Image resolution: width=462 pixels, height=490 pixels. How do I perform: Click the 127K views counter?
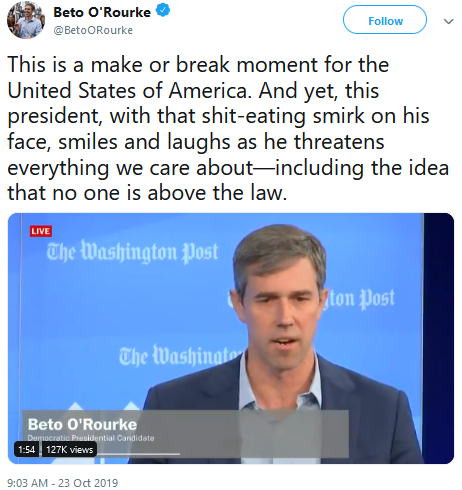69,450
